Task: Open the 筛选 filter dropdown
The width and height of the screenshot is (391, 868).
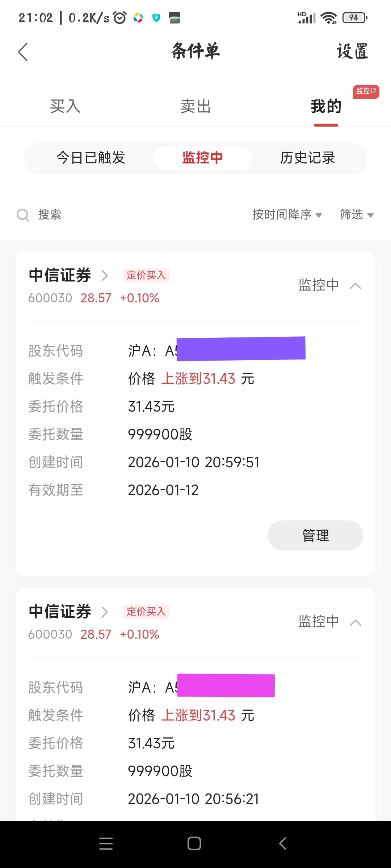Action: pos(357,214)
